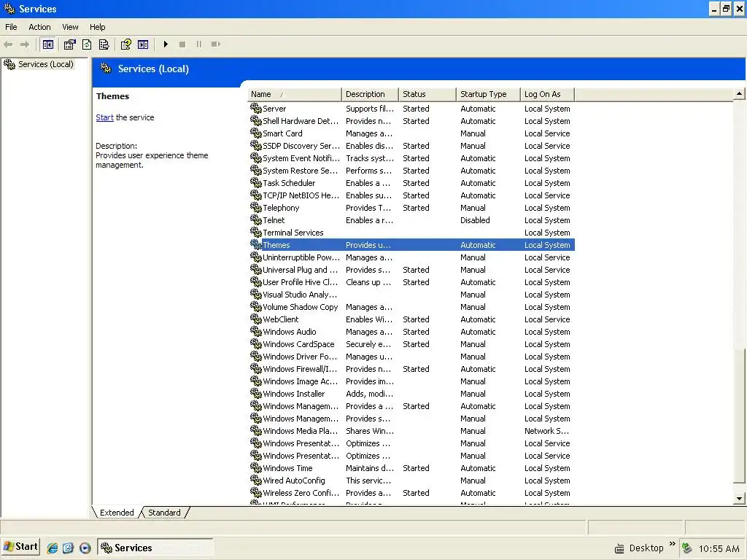Image resolution: width=747 pixels, height=560 pixels.
Task: Open the Help menu
Action: (x=98, y=27)
